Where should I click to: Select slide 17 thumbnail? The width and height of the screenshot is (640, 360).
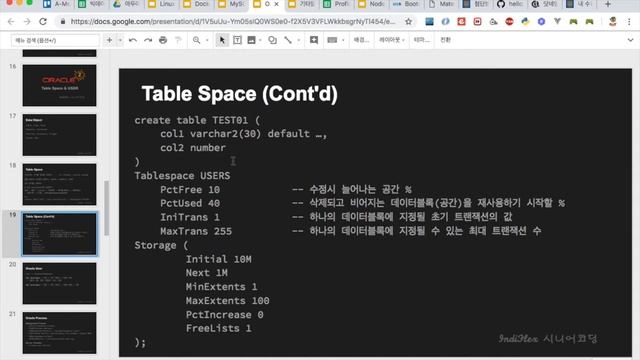tap(60, 135)
